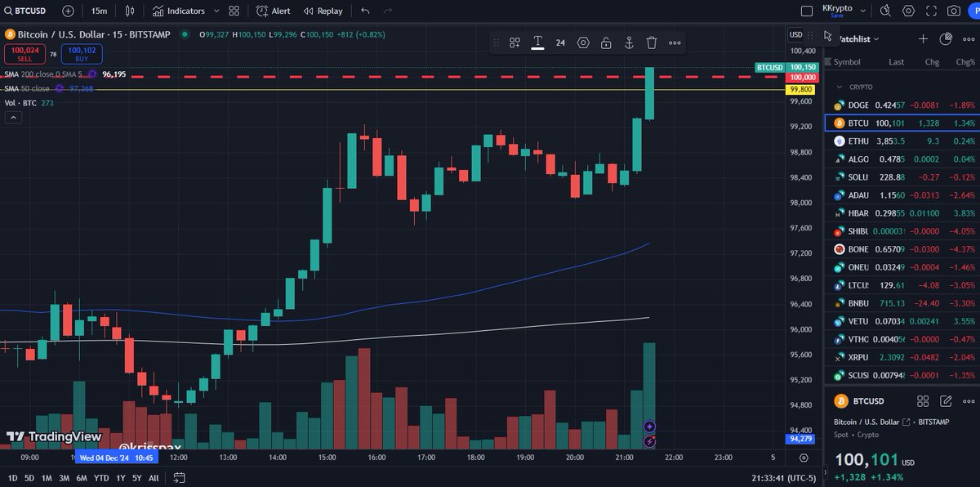Open the layout setup square icon
The height and width of the screenshot is (487, 980).
(807, 11)
